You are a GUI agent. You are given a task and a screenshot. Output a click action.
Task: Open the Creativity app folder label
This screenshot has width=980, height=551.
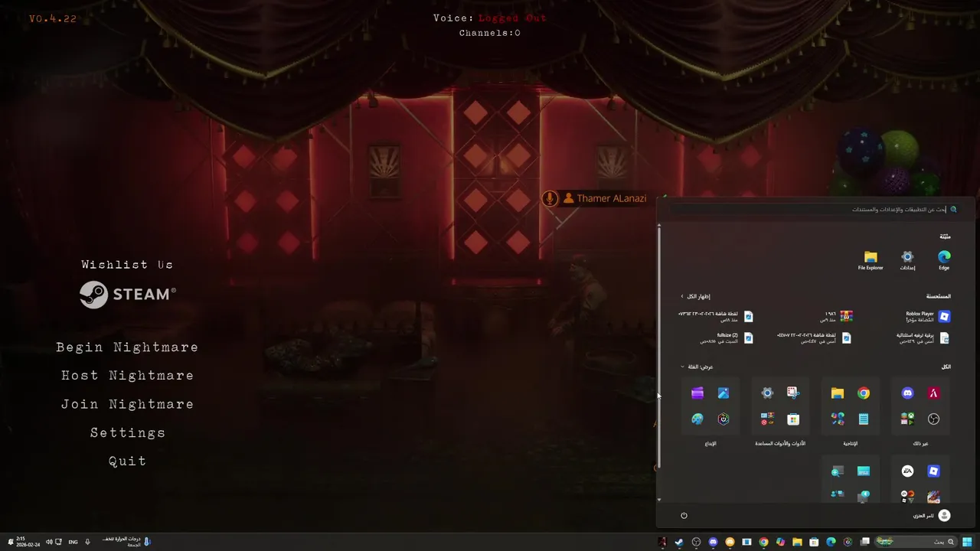710,443
